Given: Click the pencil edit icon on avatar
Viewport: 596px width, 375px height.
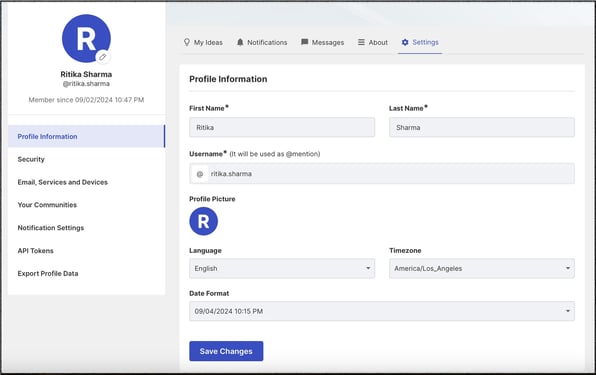Looking at the screenshot, I should pos(103,57).
